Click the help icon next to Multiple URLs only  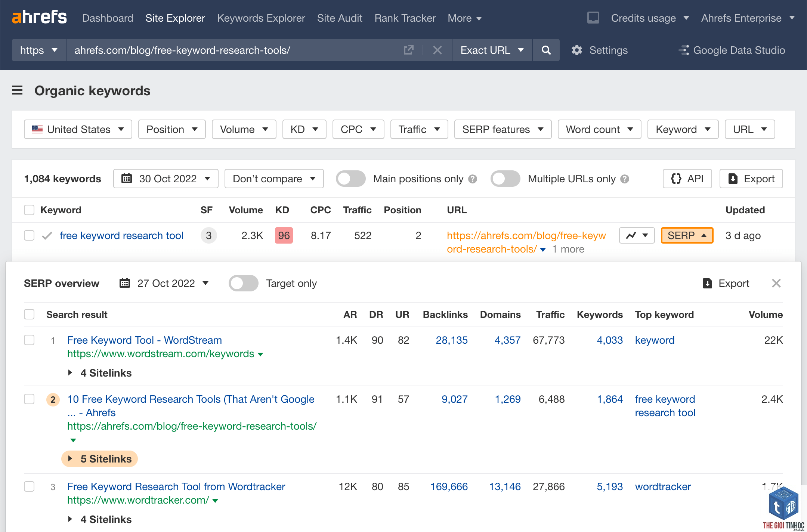[625, 179]
